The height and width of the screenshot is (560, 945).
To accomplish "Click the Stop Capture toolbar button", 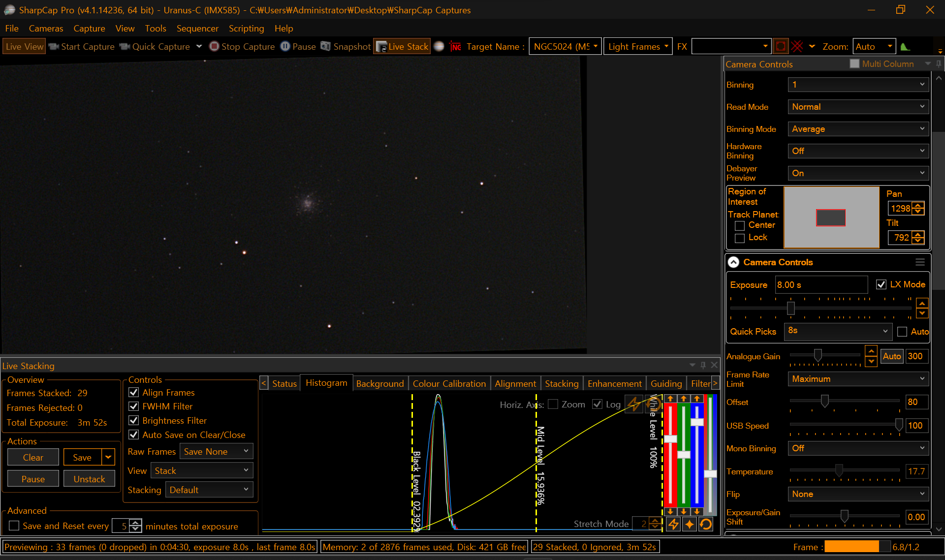I will coord(242,46).
